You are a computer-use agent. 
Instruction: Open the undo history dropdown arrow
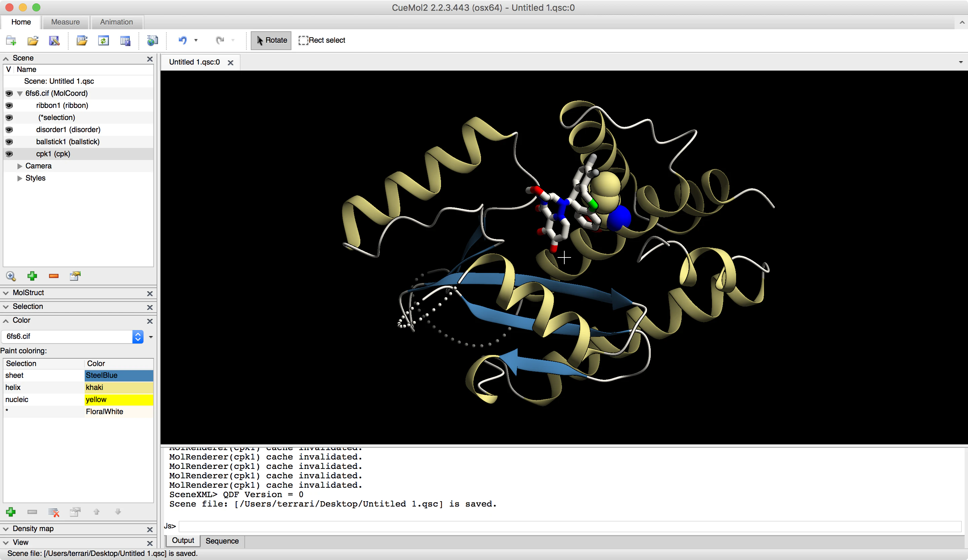point(196,40)
